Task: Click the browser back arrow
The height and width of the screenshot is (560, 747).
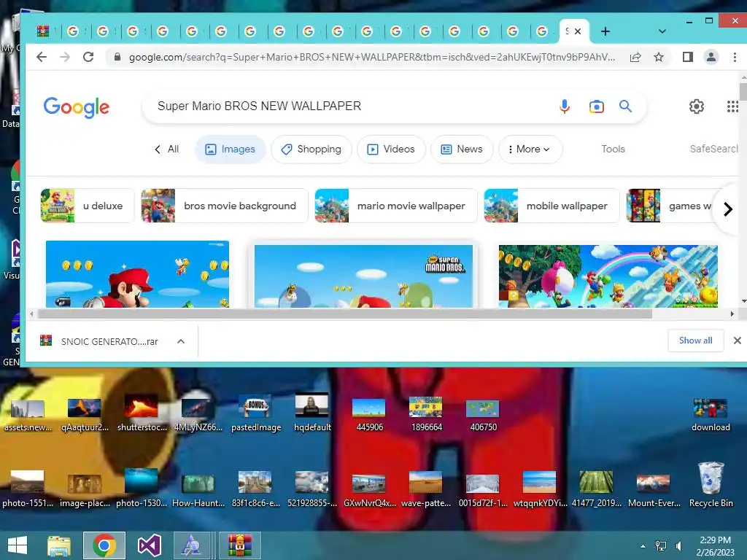Action: click(x=42, y=57)
